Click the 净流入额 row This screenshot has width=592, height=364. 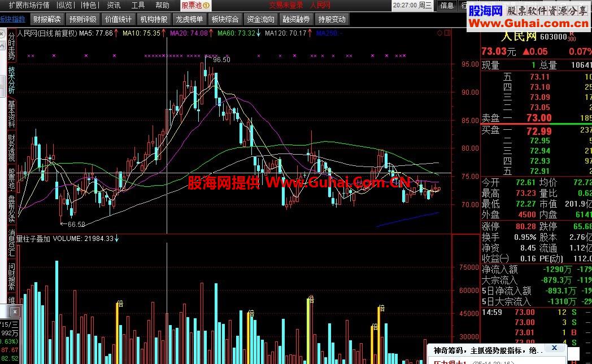(537, 270)
